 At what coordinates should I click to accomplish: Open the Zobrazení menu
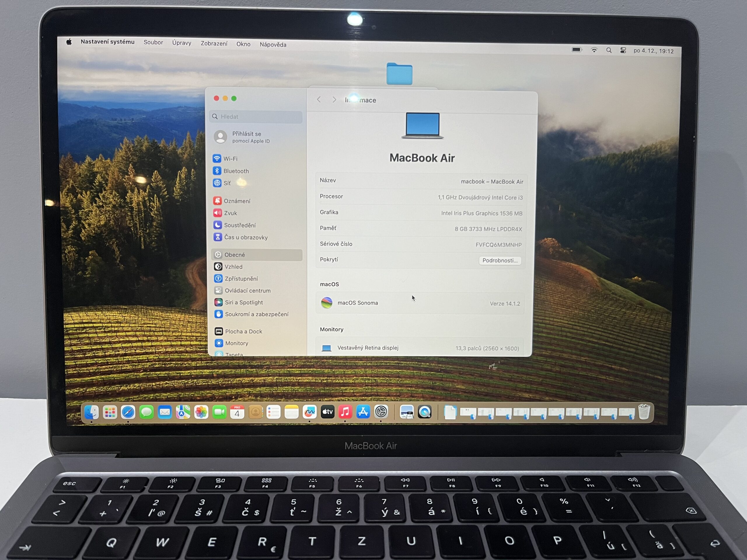tap(214, 43)
